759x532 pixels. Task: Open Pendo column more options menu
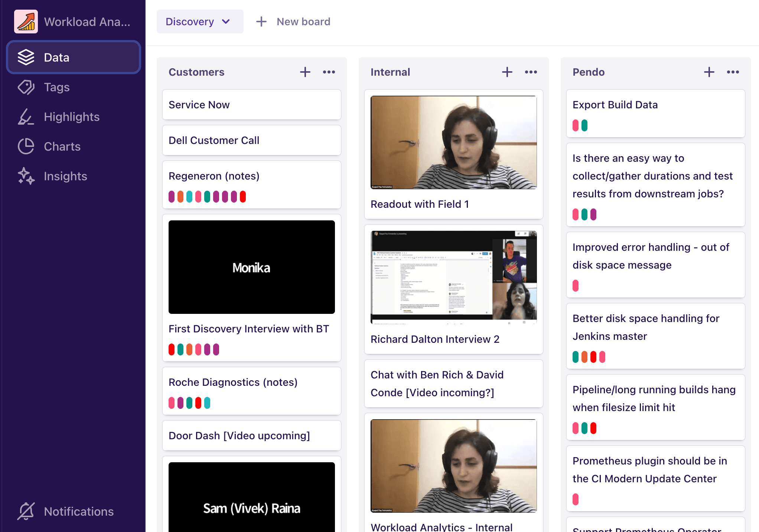pyautogui.click(x=733, y=72)
